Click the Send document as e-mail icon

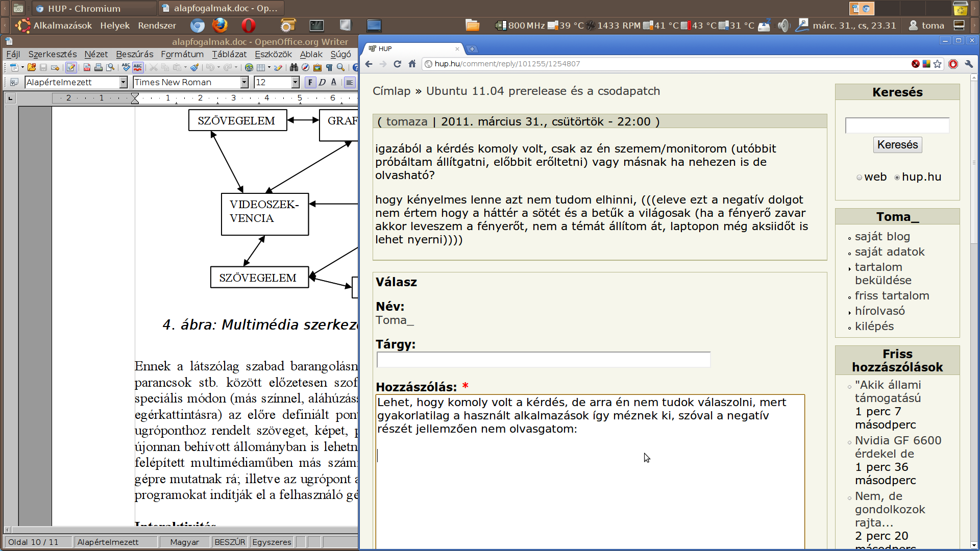(x=55, y=67)
